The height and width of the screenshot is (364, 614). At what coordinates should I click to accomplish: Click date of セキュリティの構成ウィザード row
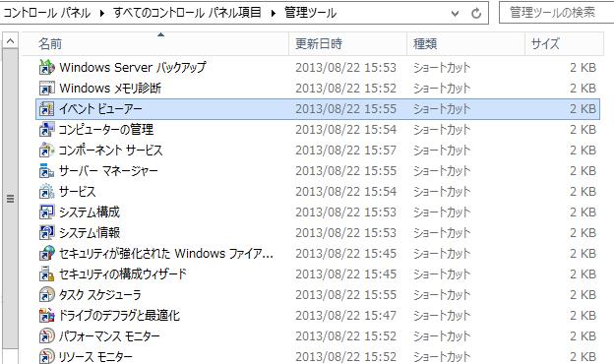(345, 274)
